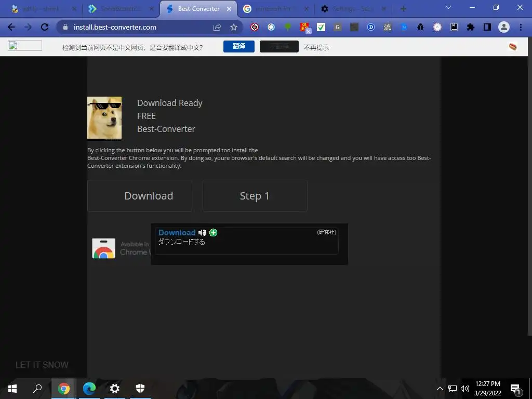Click the Step 1 button
This screenshot has width=532, height=399.
[255, 196]
